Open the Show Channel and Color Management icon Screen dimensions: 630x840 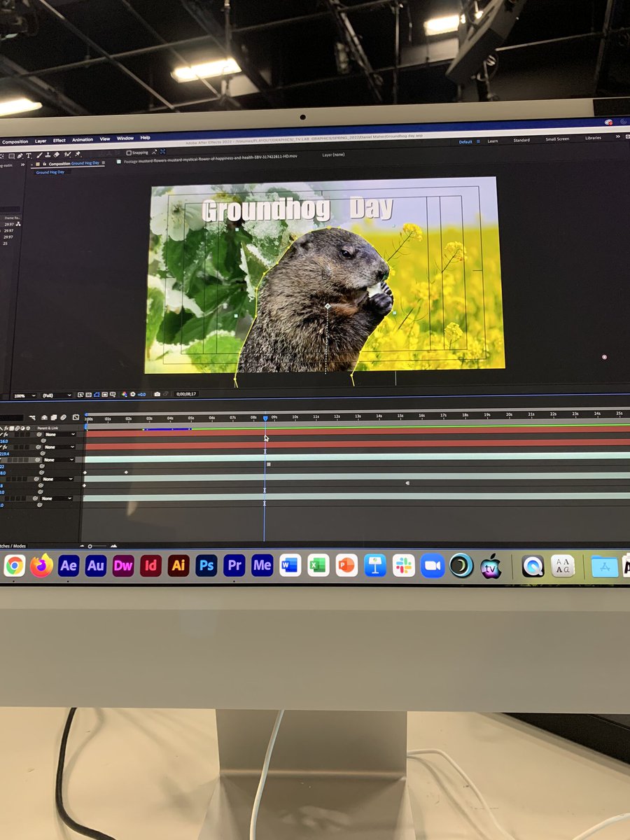(x=126, y=393)
